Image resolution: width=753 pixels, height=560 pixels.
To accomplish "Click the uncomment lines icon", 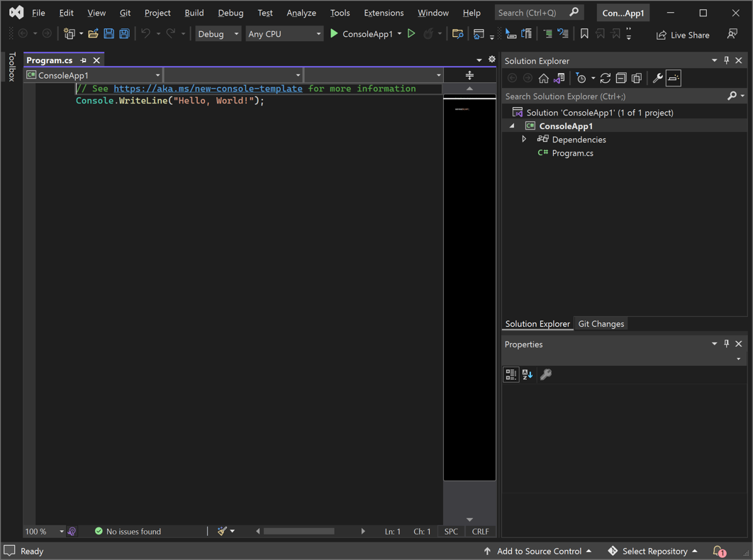I will click(x=563, y=33).
